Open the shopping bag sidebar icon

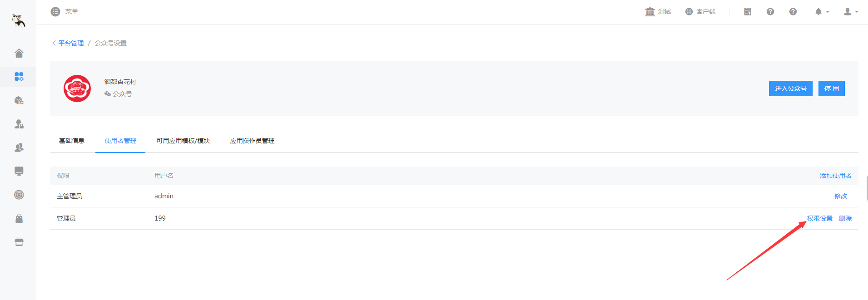(x=19, y=218)
